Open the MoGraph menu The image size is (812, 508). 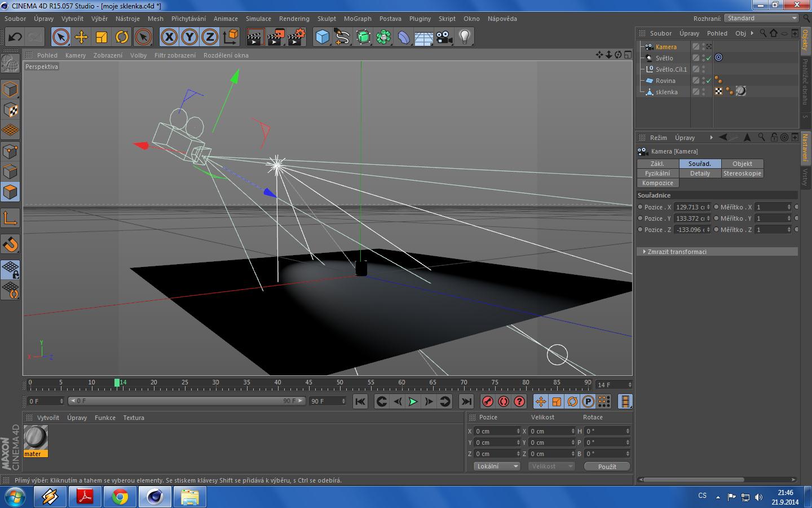(x=358, y=19)
